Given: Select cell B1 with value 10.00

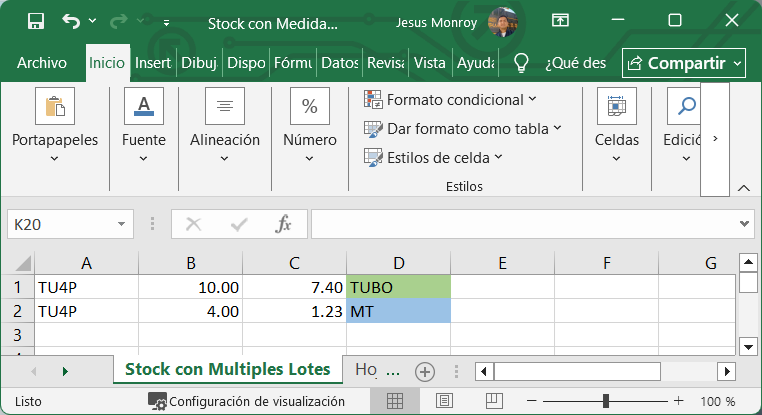Looking at the screenshot, I should pyautogui.click(x=190, y=287).
